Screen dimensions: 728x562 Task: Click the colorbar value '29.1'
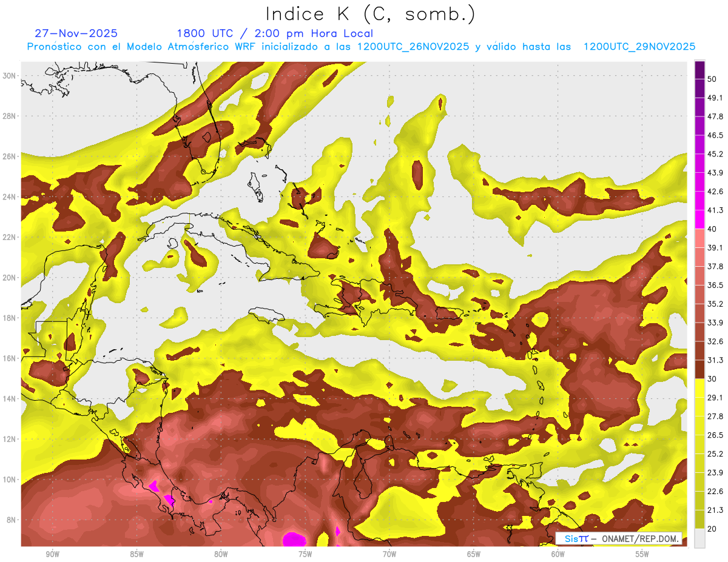coord(715,398)
